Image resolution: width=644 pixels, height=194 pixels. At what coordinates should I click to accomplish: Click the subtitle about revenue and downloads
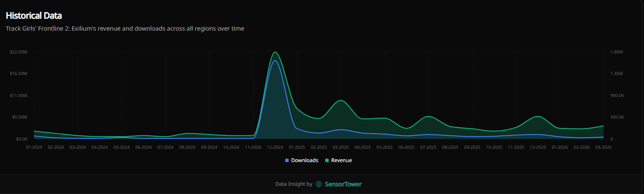(125, 28)
